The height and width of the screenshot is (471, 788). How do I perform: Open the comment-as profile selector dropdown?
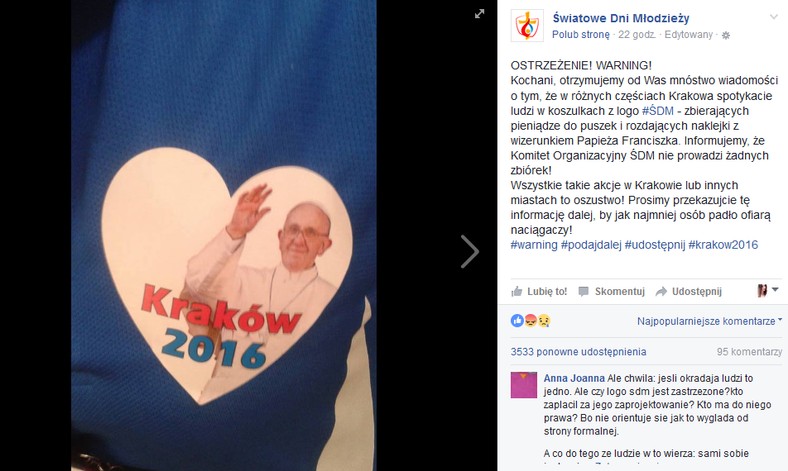(x=768, y=291)
